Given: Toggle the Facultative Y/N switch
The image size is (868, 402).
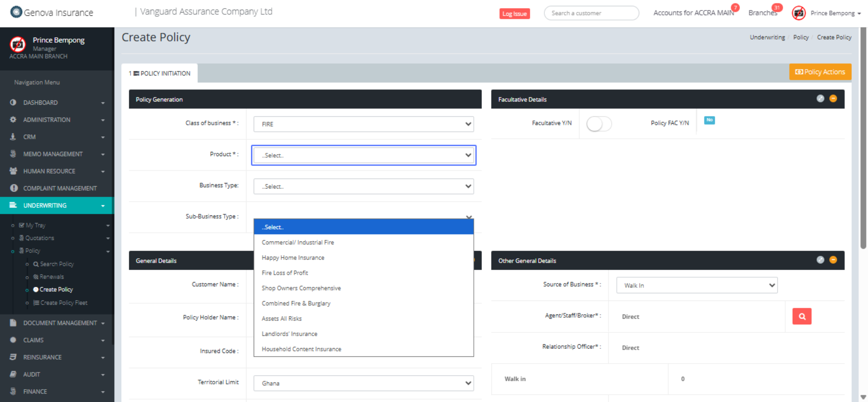Looking at the screenshot, I should coord(599,124).
